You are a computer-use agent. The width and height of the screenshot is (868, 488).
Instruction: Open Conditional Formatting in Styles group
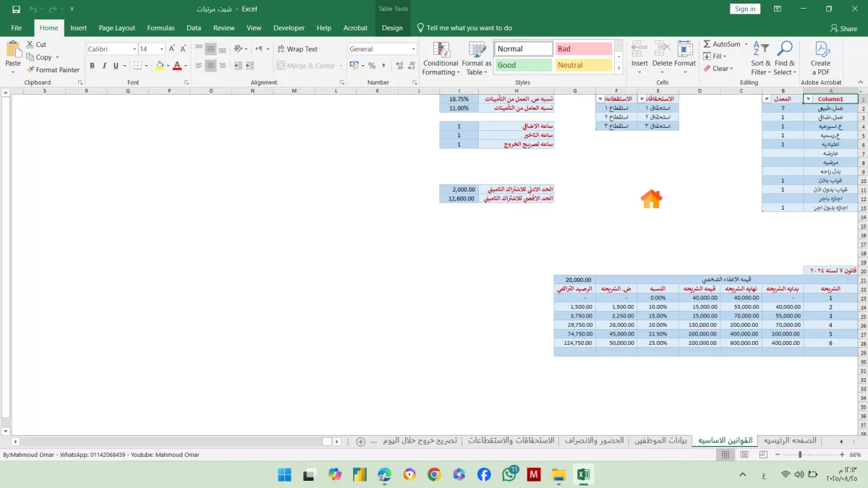click(x=441, y=59)
